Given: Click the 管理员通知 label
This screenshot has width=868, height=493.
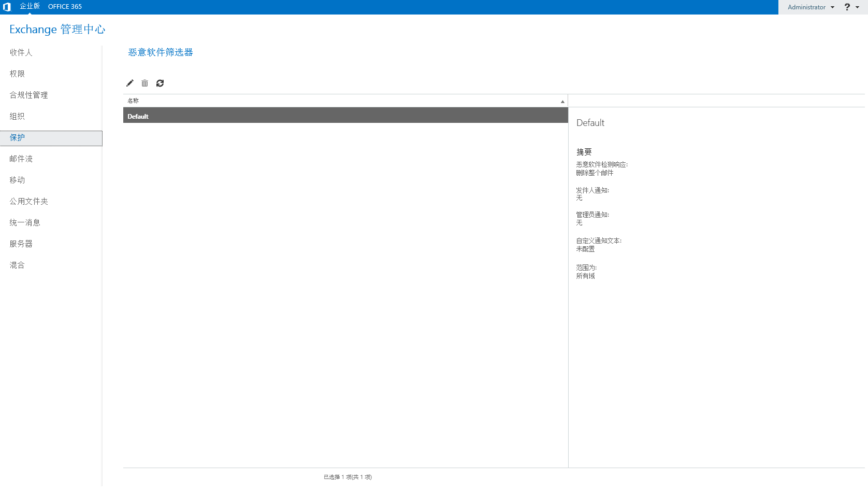Looking at the screenshot, I should pos(592,215).
